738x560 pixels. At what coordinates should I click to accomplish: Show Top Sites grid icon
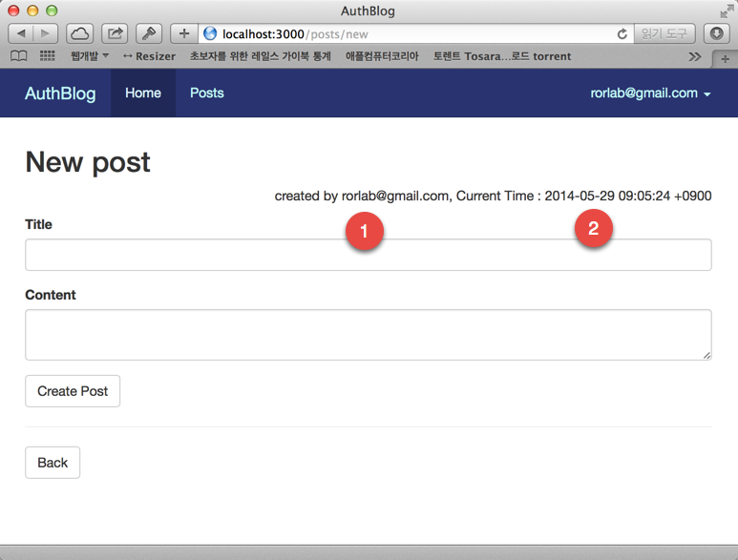[x=47, y=56]
